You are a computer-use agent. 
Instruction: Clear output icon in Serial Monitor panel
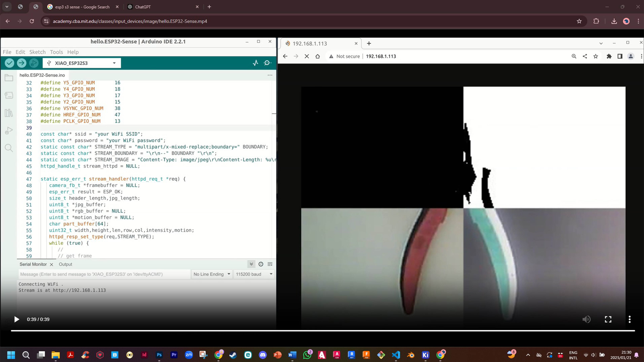(270, 264)
